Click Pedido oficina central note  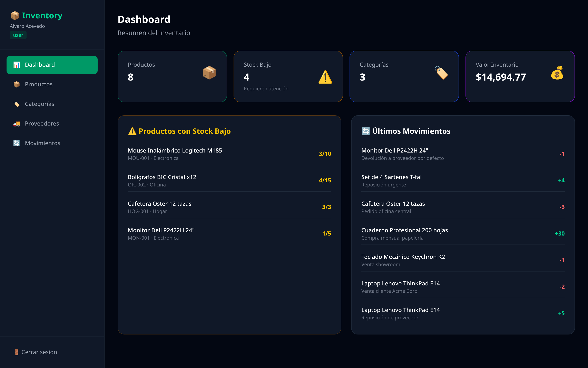click(x=386, y=211)
